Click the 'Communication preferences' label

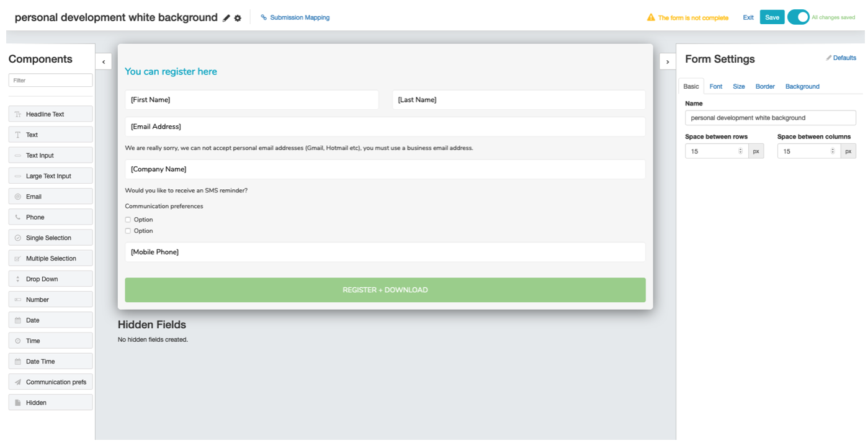(164, 206)
